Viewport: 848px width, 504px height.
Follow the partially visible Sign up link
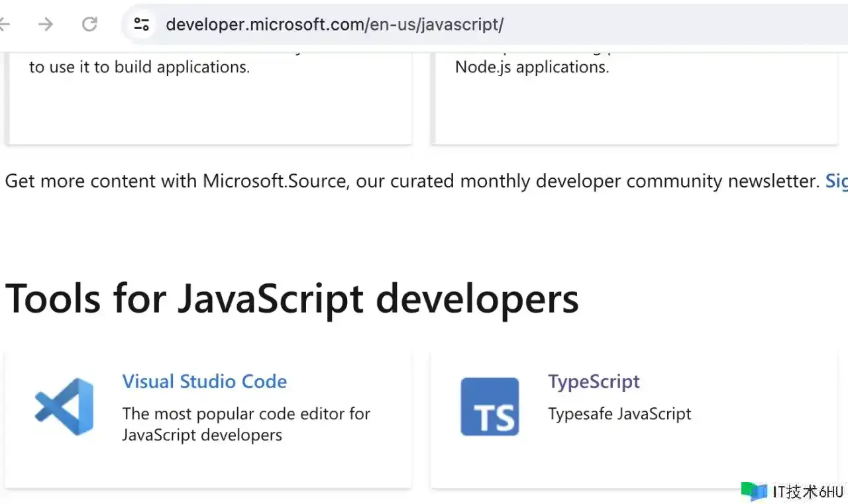[836, 181]
